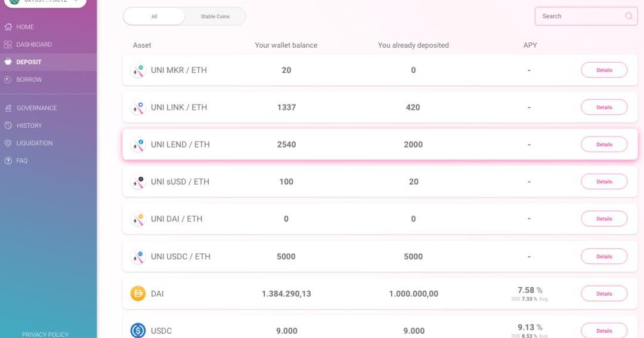Screen dimensions: 644x338
Task: Click the History clock icon
Action: tap(8, 125)
